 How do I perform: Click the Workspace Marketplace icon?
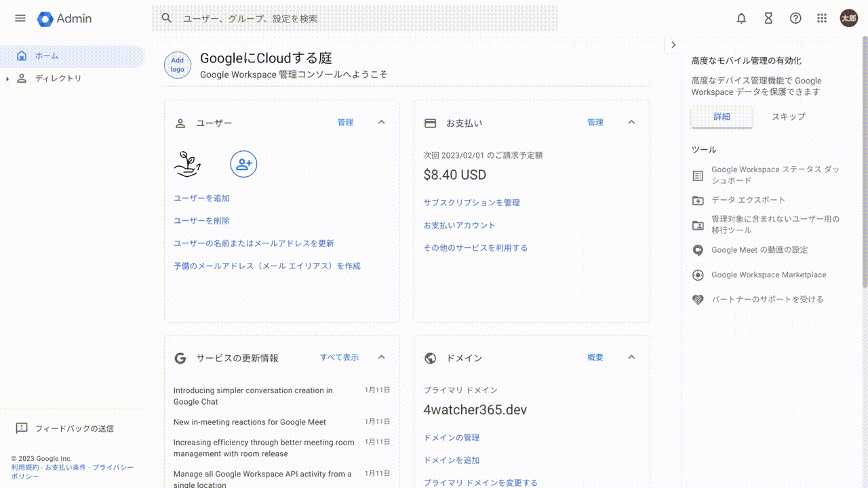[x=698, y=275]
